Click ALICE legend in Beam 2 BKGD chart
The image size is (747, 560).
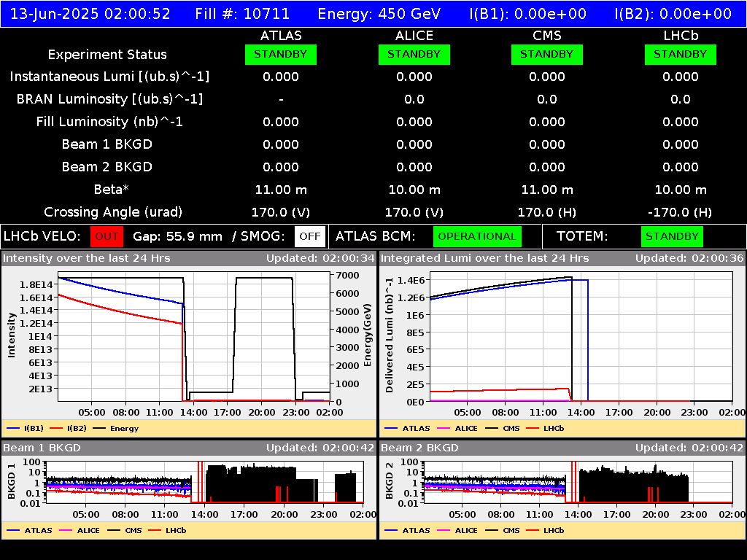(x=457, y=531)
